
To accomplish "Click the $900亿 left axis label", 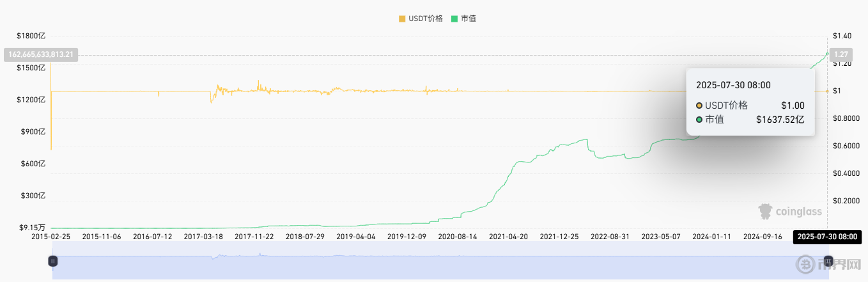I will (x=35, y=132).
